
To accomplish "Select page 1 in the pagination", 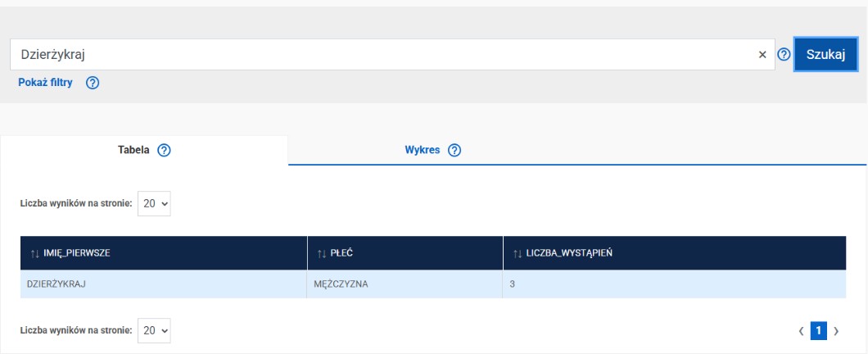I will point(819,331).
